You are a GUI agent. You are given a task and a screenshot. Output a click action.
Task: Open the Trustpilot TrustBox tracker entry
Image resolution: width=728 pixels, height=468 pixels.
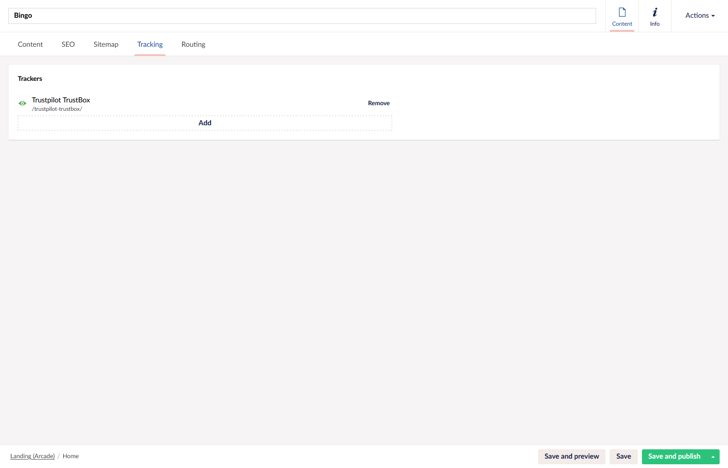(x=61, y=100)
